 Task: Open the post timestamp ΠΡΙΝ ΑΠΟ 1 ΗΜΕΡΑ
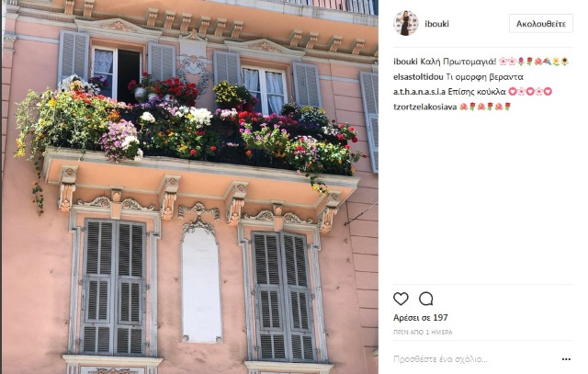click(x=423, y=333)
